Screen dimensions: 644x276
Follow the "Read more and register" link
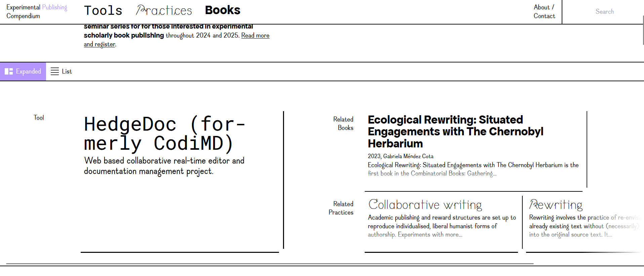pyautogui.click(x=255, y=36)
